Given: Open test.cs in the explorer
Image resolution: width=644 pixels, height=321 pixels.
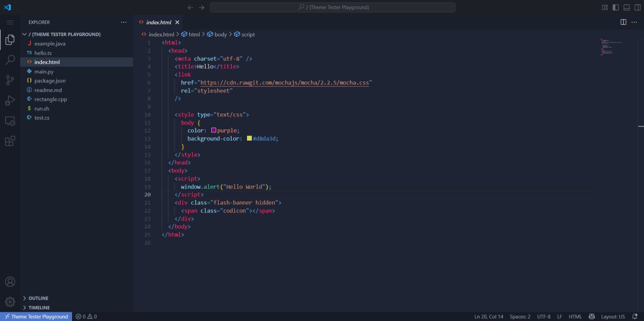Looking at the screenshot, I should click(77, 118).
